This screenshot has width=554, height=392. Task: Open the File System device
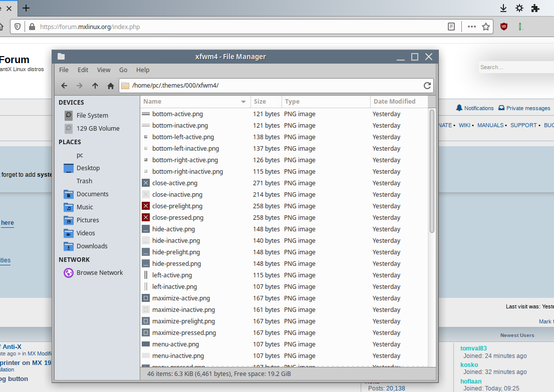[x=92, y=116]
